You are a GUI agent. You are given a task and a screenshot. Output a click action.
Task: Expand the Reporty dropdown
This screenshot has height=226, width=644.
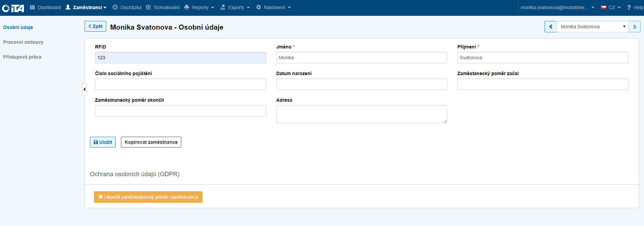tap(200, 7)
